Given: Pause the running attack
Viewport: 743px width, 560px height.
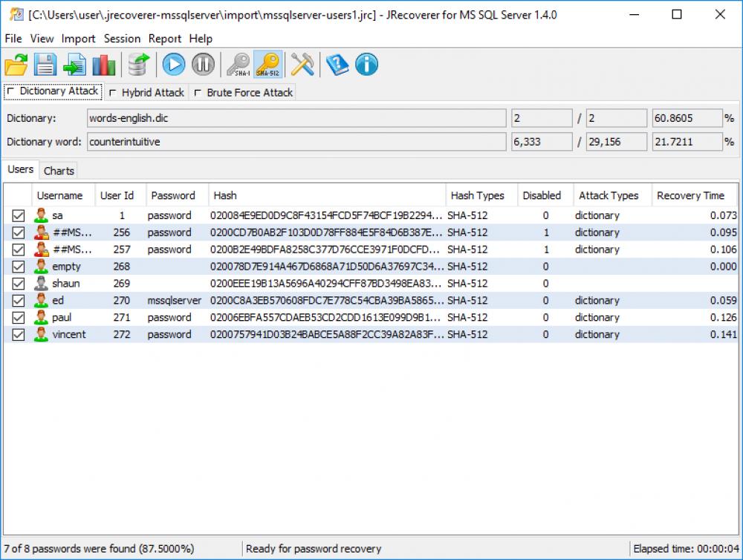Looking at the screenshot, I should 203,65.
